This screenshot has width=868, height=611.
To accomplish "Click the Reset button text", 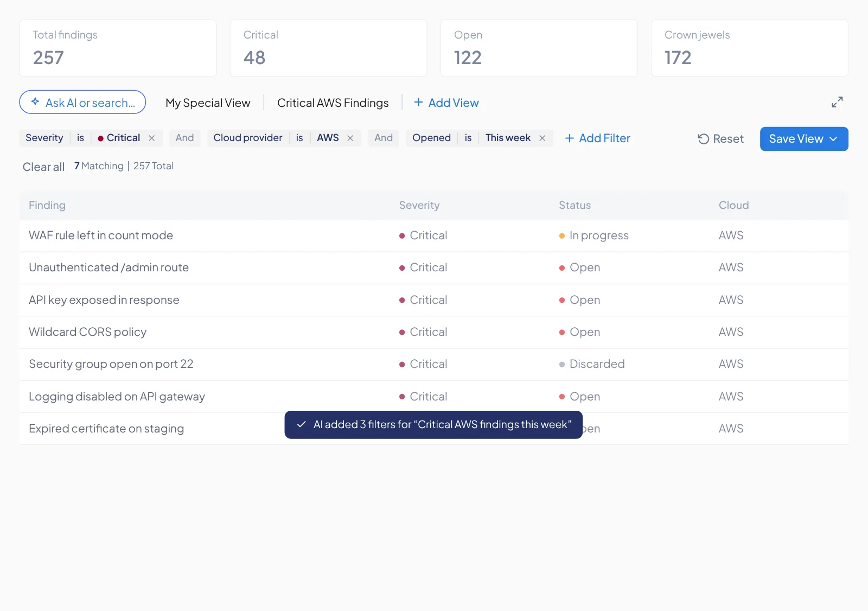I will [728, 139].
